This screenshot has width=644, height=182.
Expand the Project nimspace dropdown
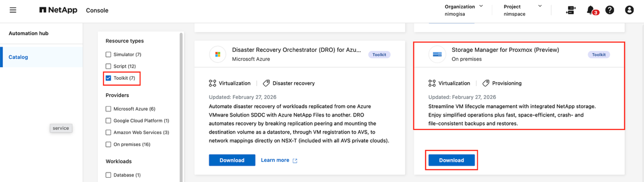point(523,10)
